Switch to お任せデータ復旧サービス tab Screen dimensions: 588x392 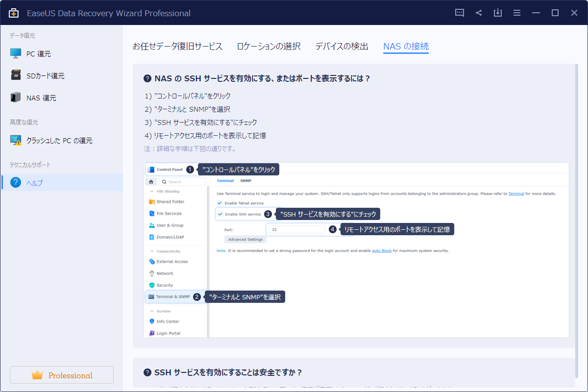[178, 47]
